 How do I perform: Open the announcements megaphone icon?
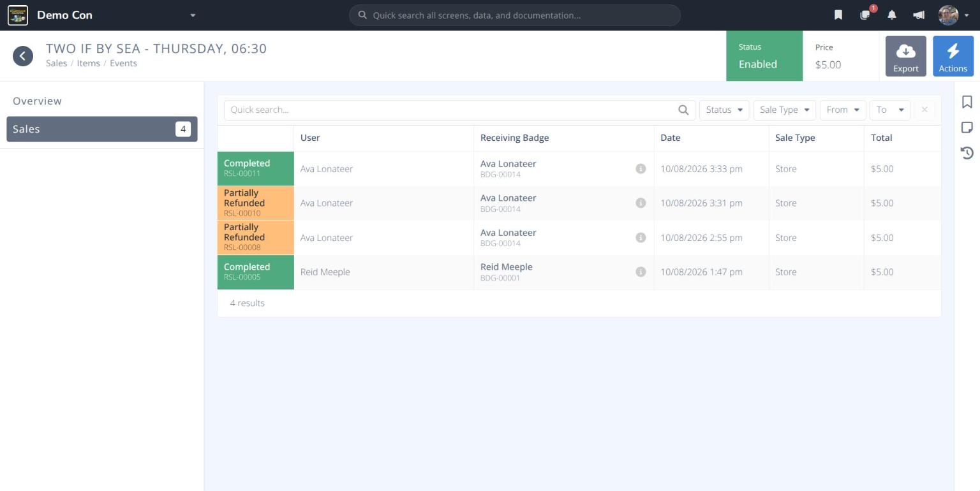919,15
